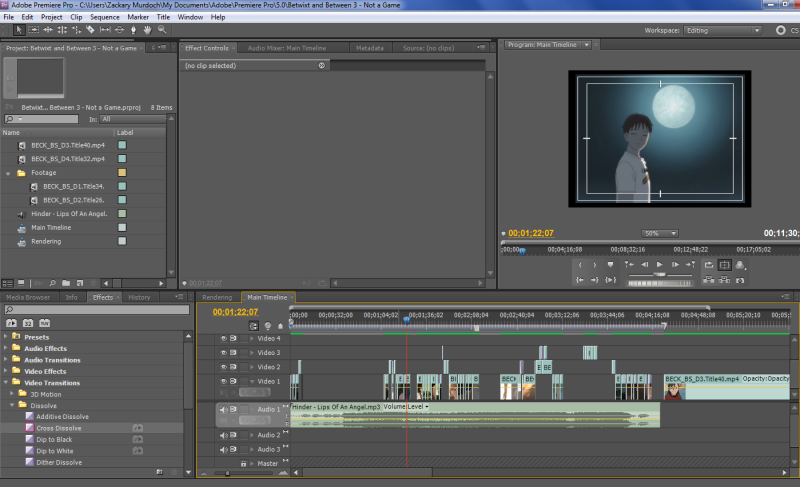This screenshot has width=800, height=487.
Task: Select the Slide tool
Action: pos(119,30)
